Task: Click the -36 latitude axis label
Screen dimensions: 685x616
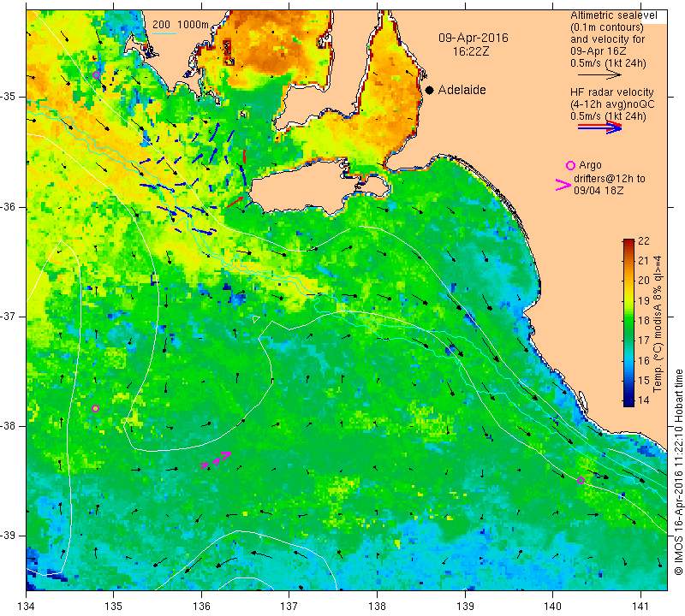Action: pos(9,207)
